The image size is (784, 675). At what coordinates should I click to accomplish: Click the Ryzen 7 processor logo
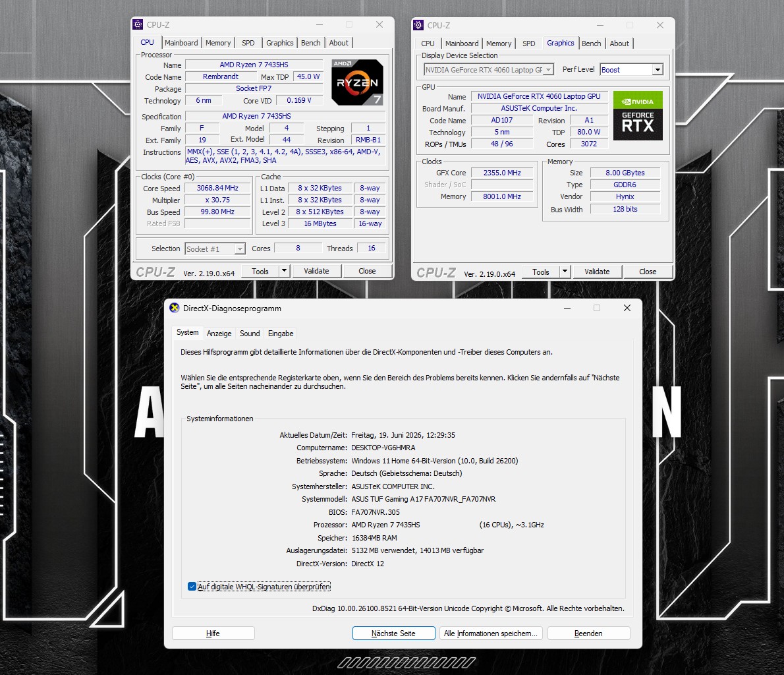pos(358,82)
